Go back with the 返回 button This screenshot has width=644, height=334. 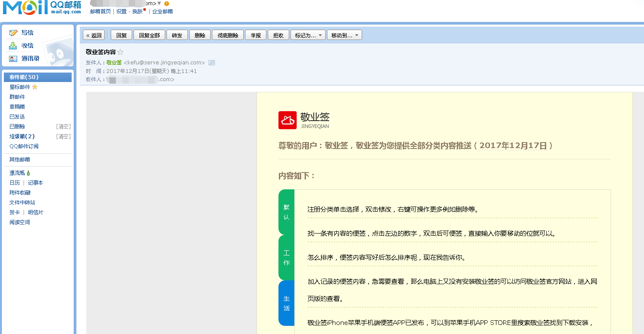(94, 35)
